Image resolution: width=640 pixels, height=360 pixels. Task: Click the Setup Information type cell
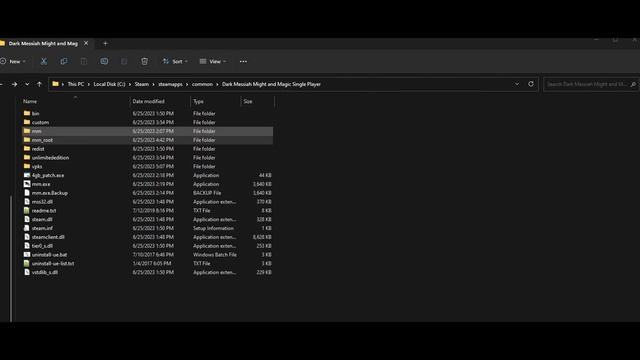click(213, 228)
